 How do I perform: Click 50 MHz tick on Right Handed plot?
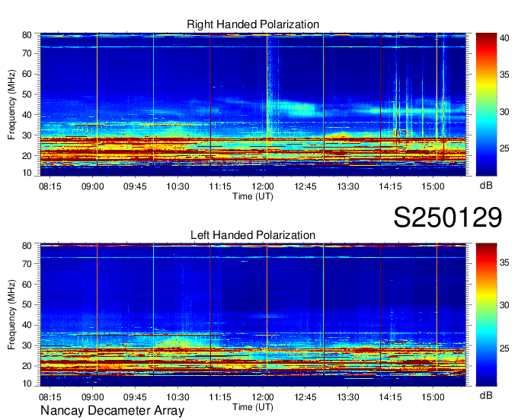(27, 94)
